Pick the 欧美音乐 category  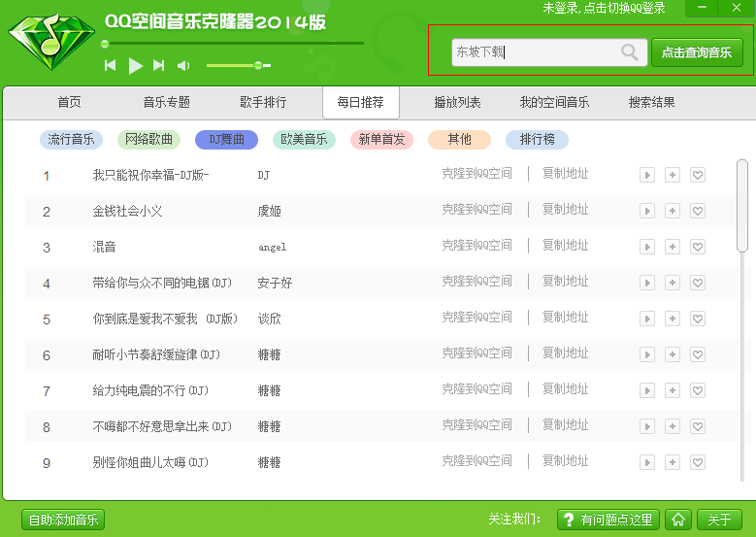click(x=304, y=140)
